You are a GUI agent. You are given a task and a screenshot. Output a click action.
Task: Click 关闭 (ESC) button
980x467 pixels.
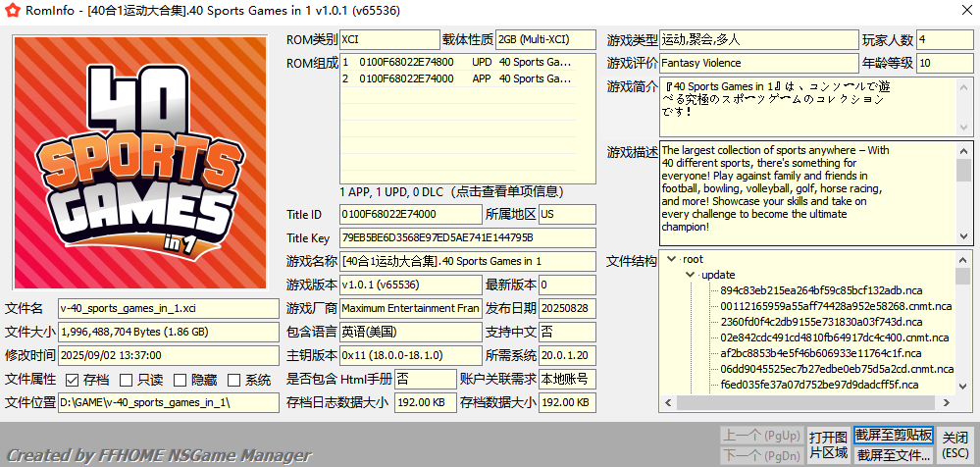(955, 444)
